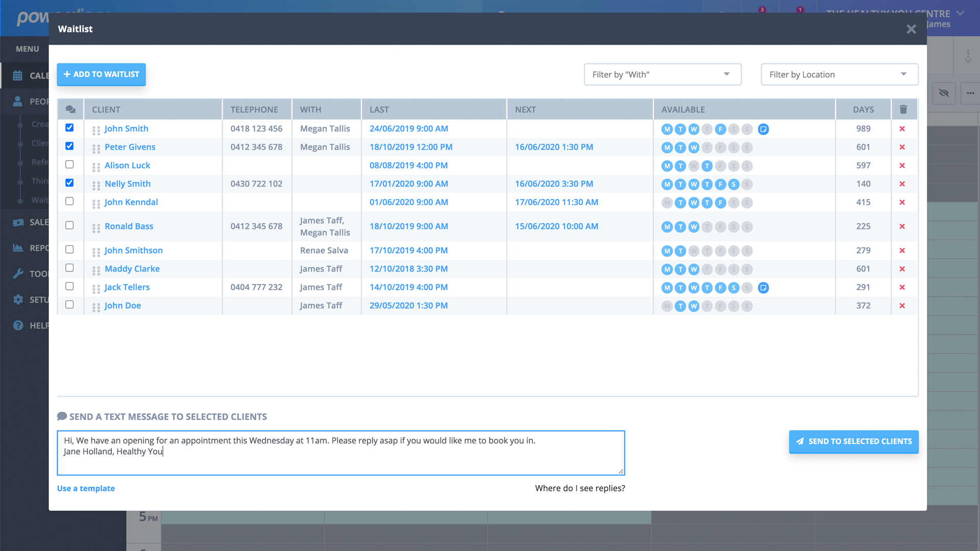980x551 pixels.
Task: Click the drag handle beside Alison Luck
Action: point(96,167)
